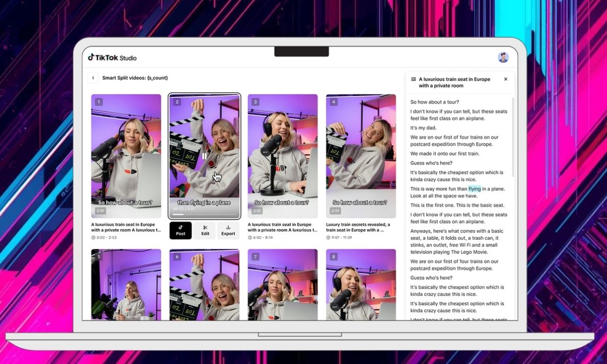Click Post button under video 2

(181, 231)
